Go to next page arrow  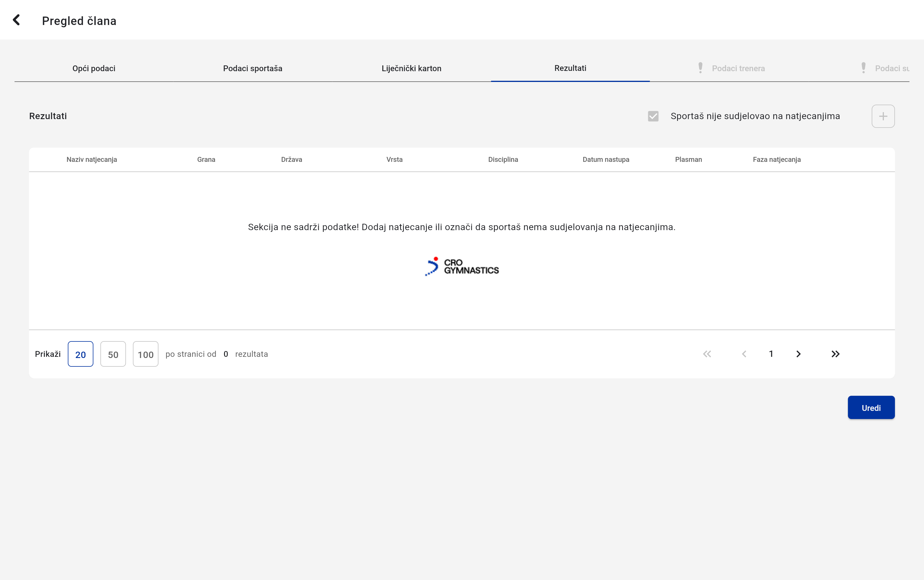click(798, 354)
